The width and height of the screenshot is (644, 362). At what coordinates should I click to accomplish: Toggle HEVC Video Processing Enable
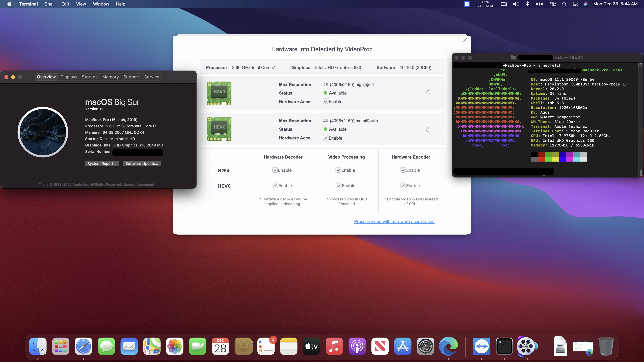[x=338, y=186]
